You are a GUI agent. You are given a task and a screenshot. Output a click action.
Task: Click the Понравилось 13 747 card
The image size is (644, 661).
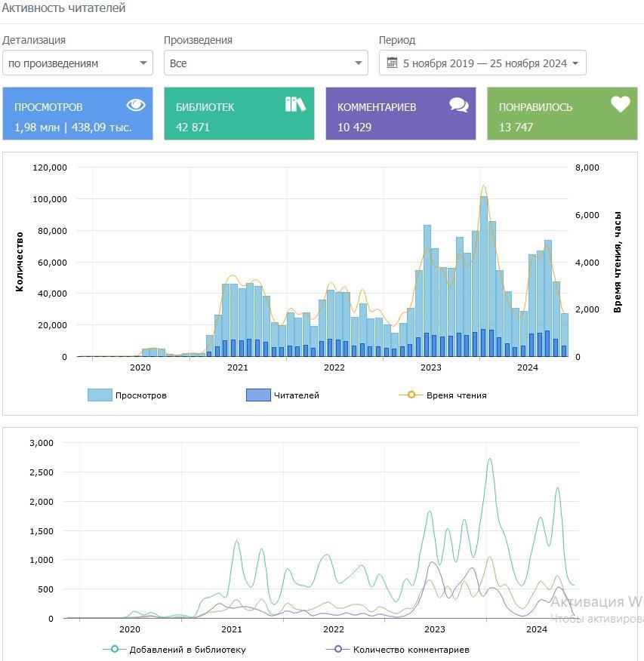(562, 114)
